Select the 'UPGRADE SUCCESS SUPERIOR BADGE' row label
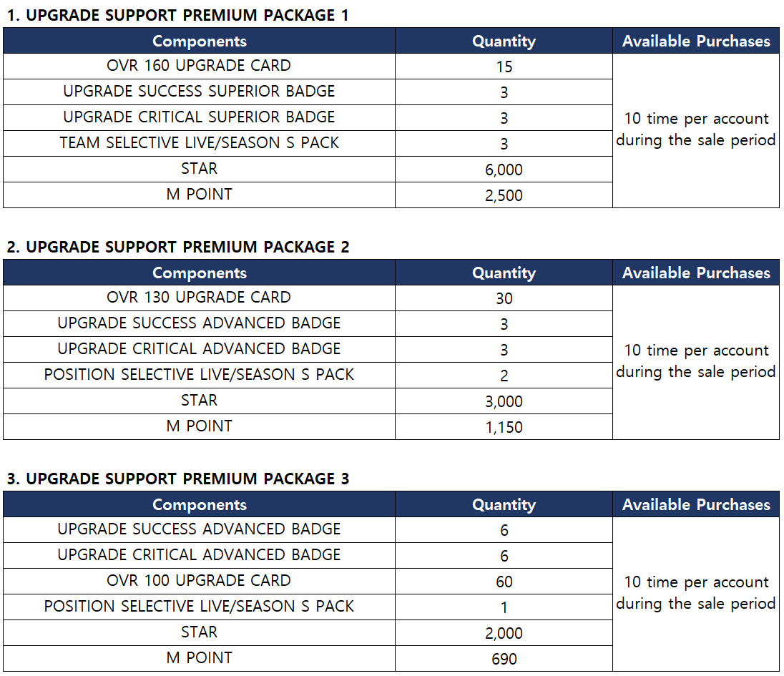This screenshot has height=676, width=784. (x=199, y=92)
